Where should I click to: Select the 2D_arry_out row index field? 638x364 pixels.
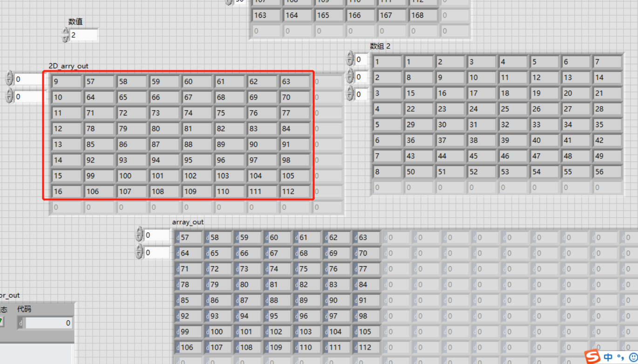(28, 79)
